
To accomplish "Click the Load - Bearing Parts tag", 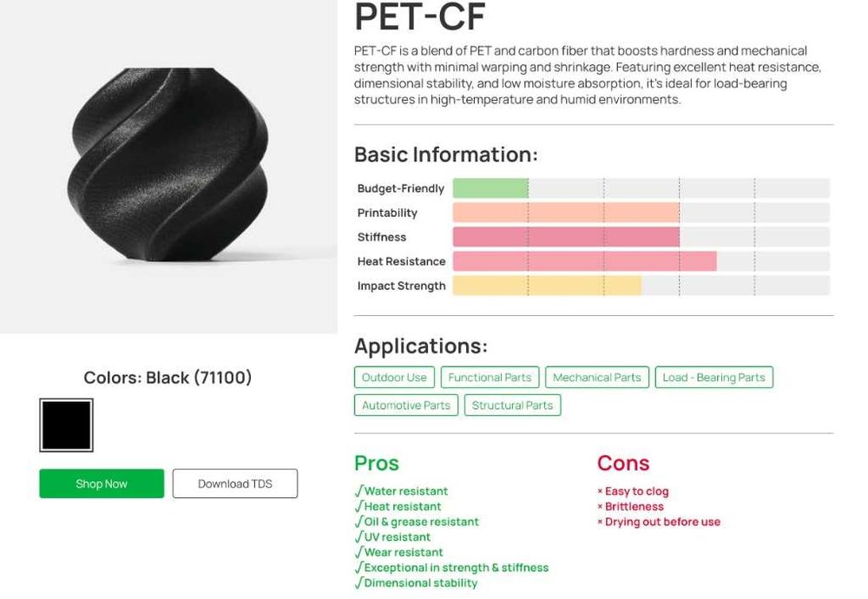I will coord(713,378).
